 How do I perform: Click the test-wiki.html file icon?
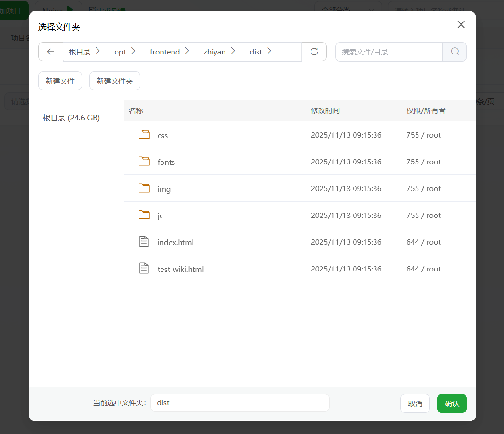pos(144,269)
